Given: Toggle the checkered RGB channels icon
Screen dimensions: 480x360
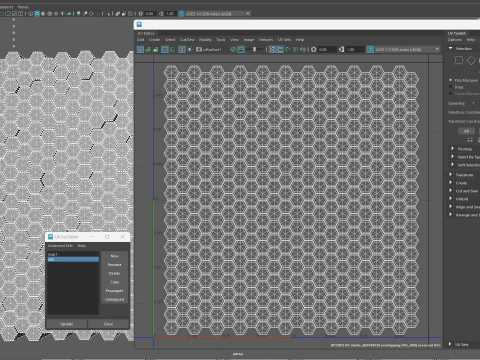Looking at the screenshot, I should click(x=272, y=49).
